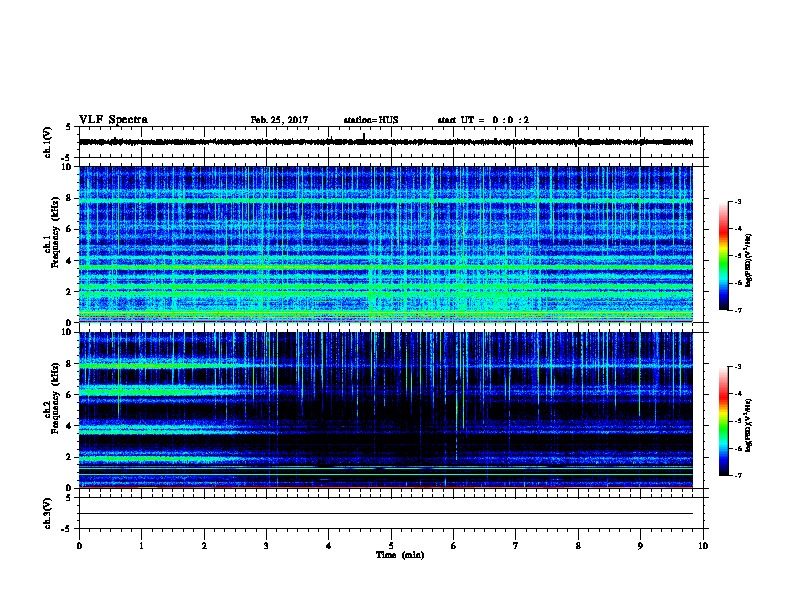Click the "10" kHz tick on ch.2 frequency axis

click(67, 332)
